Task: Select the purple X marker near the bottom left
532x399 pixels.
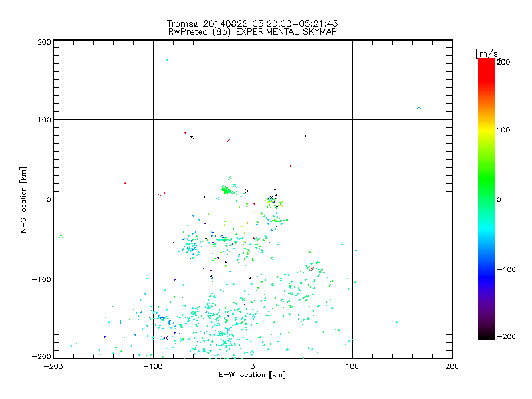Action: (166, 338)
